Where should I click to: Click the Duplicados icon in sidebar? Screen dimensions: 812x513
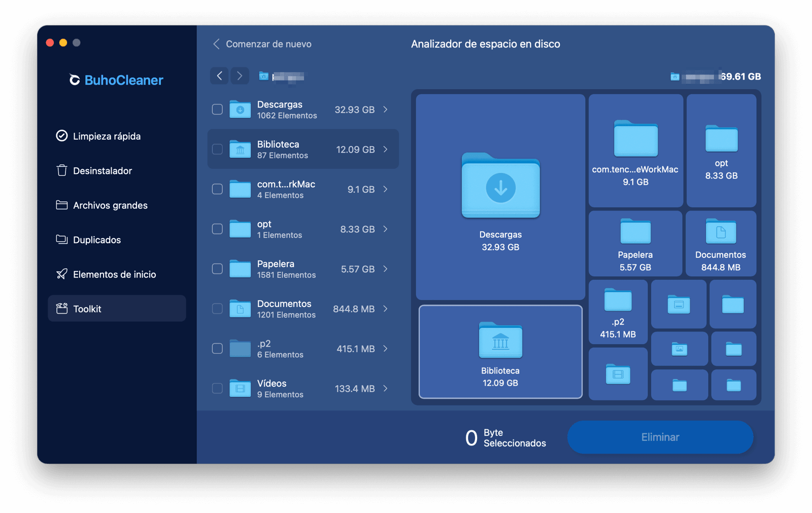pos(61,240)
